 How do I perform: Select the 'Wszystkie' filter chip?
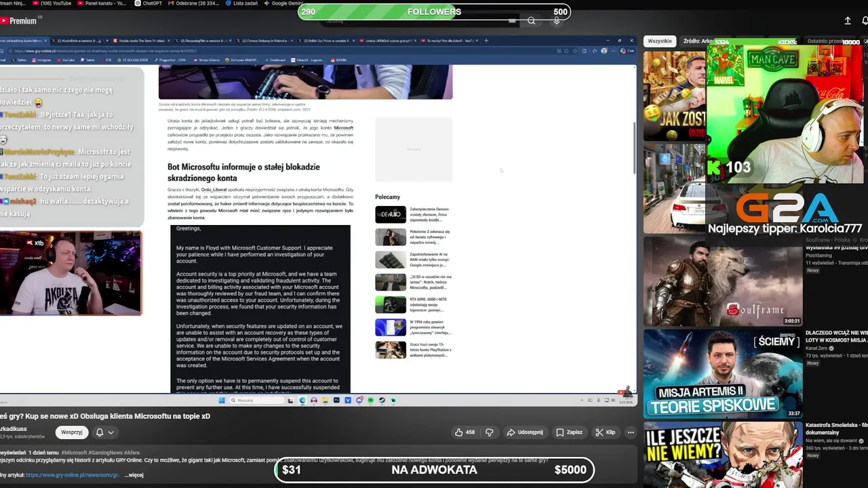click(660, 41)
